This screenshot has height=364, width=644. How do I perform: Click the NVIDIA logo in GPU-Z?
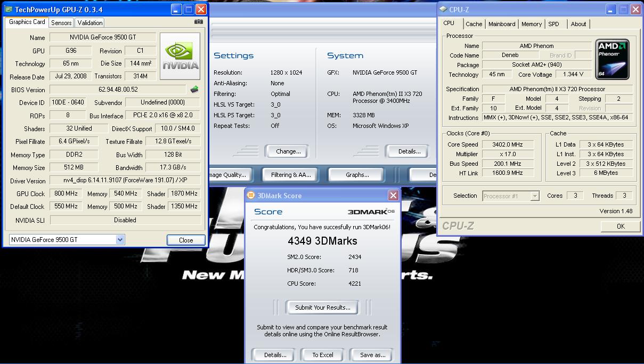point(181,56)
